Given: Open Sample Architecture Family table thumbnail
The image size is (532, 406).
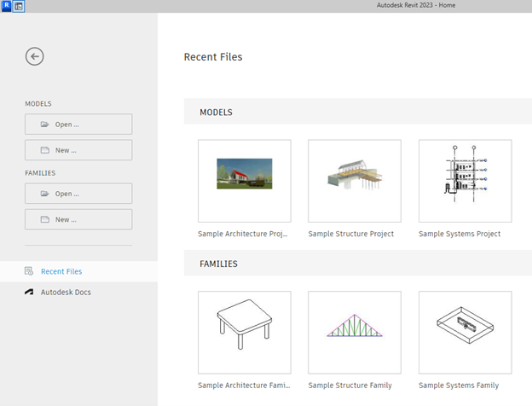Looking at the screenshot, I should (244, 332).
